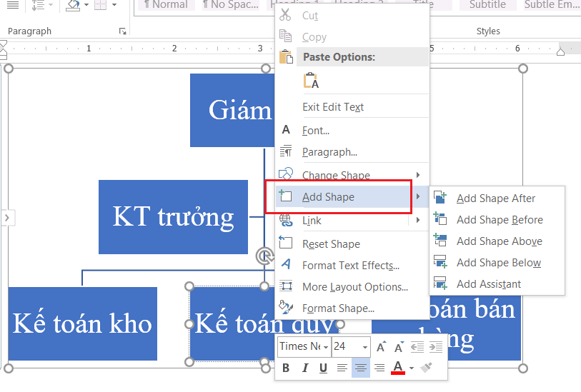Screen dimensions: 581x392
Task: Click the Copy icon in context menu
Action: (x=285, y=36)
